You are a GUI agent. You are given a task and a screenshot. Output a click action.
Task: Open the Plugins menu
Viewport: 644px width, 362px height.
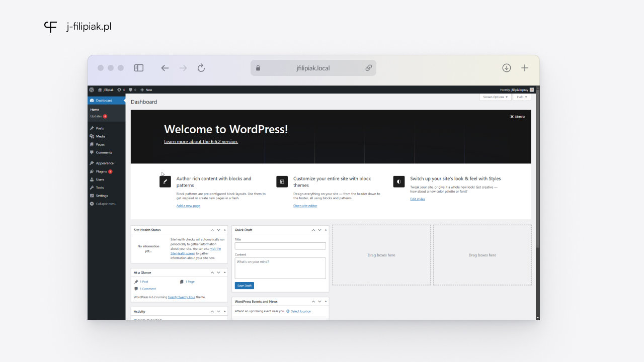click(x=106, y=171)
